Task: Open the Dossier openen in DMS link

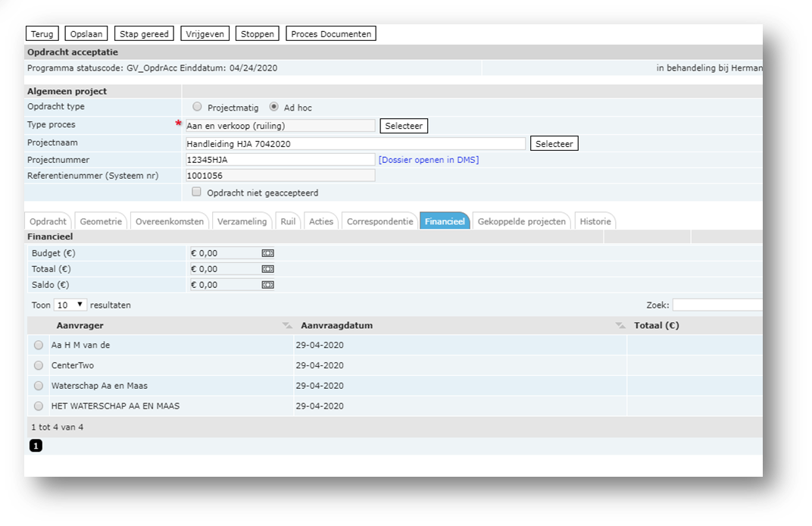Action: 429,160
